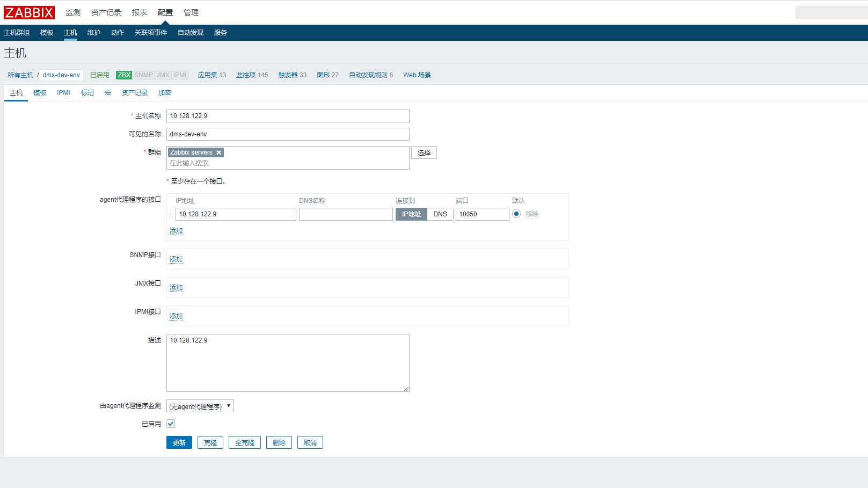Viewport: 868px width, 488px height.
Task: Open 自动发现规则 6 link
Action: (x=371, y=75)
